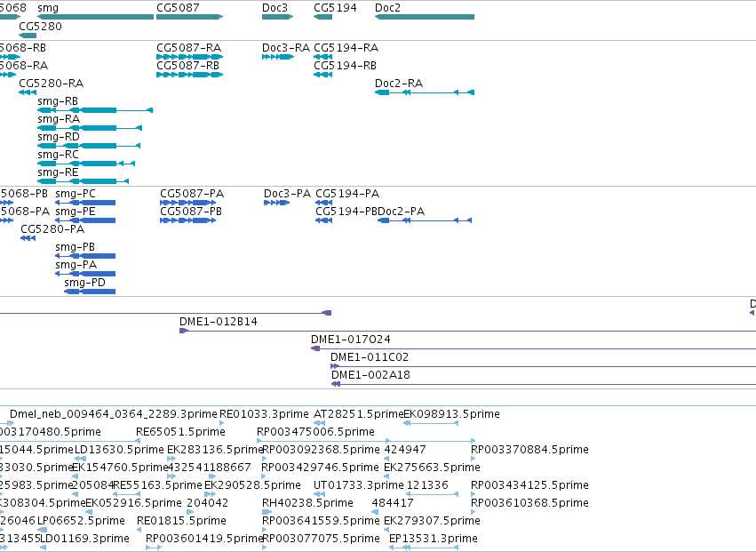Select the smg-PE protein label
Image resolution: width=756 pixels, height=552 pixels.
click(x=76, y=212)
